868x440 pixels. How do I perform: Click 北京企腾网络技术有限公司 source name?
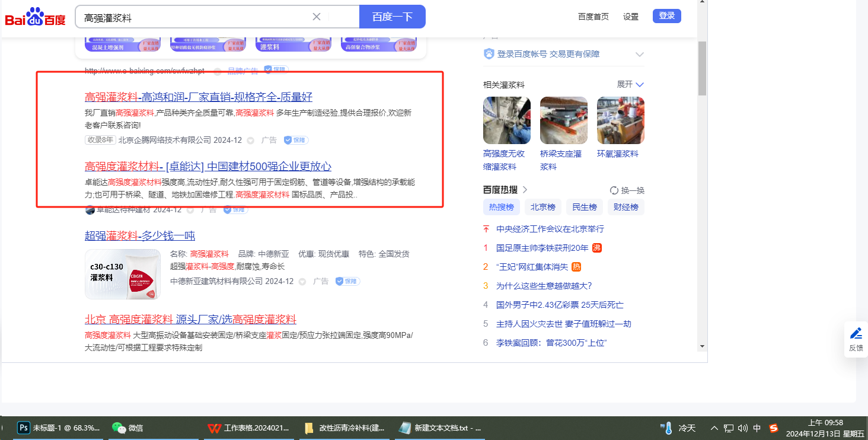[165, 140]
